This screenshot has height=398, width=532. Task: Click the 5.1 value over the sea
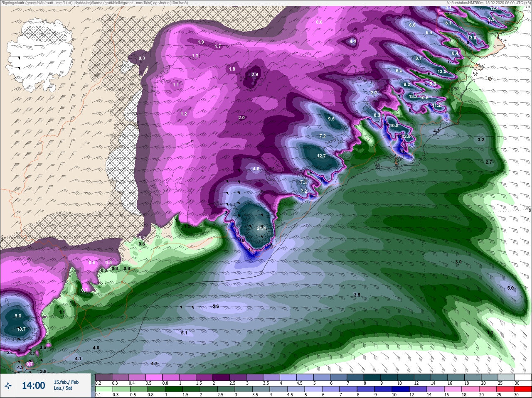tap(184, 333)
